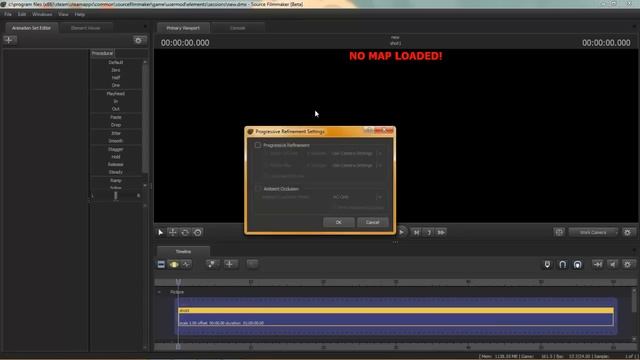
Task: Open Work Camera dropdown
Action: point(594,232)
